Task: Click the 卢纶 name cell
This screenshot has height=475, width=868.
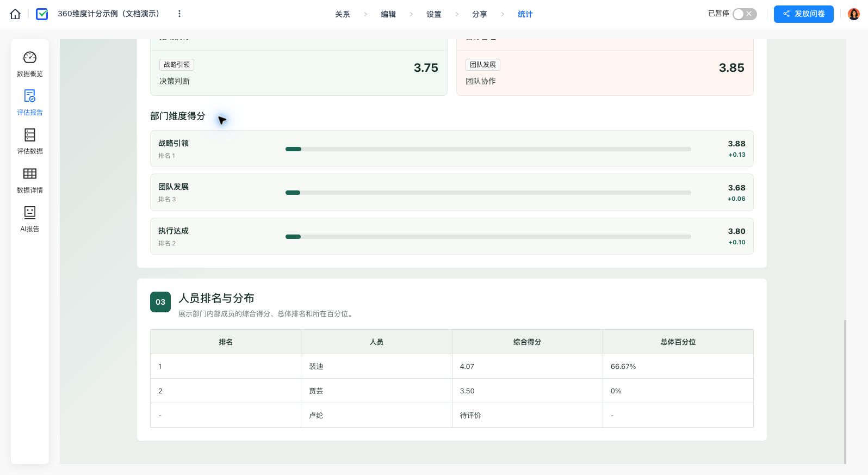Action: (x=376, y=415)
